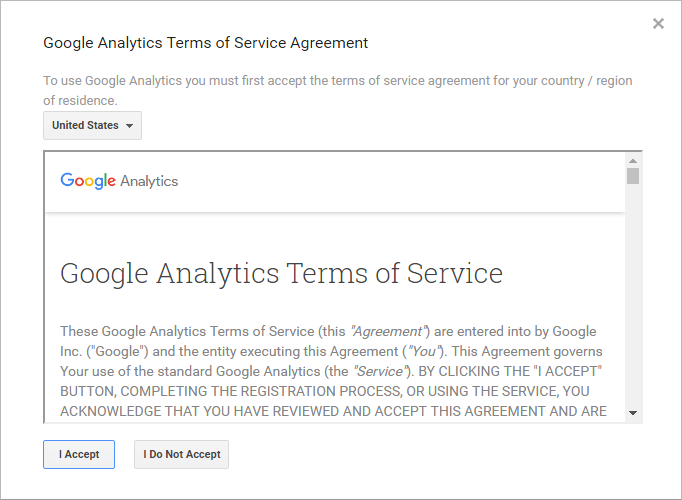
Task: Click the large Google Analytics Terms of Service heading
Action: pos(281,273)
